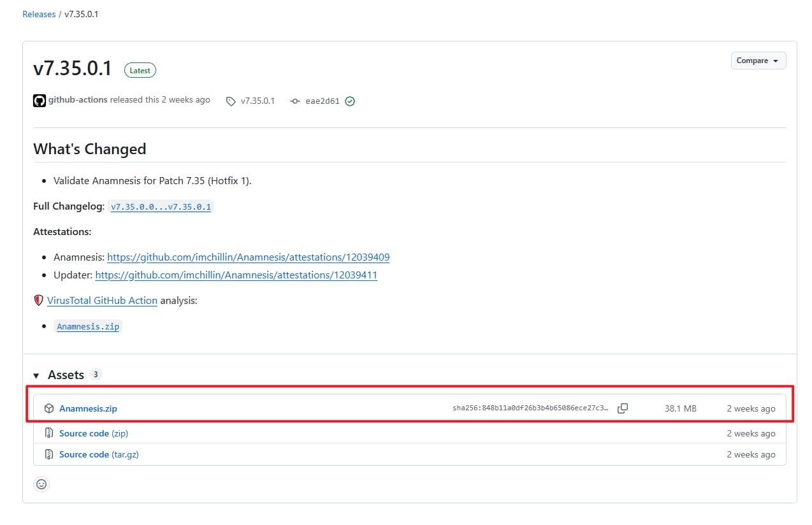Viewport: 812px width, 525px height.
Task: Click the package icon beside Anamnesis.zip asset
Action: tap(49, 408)
